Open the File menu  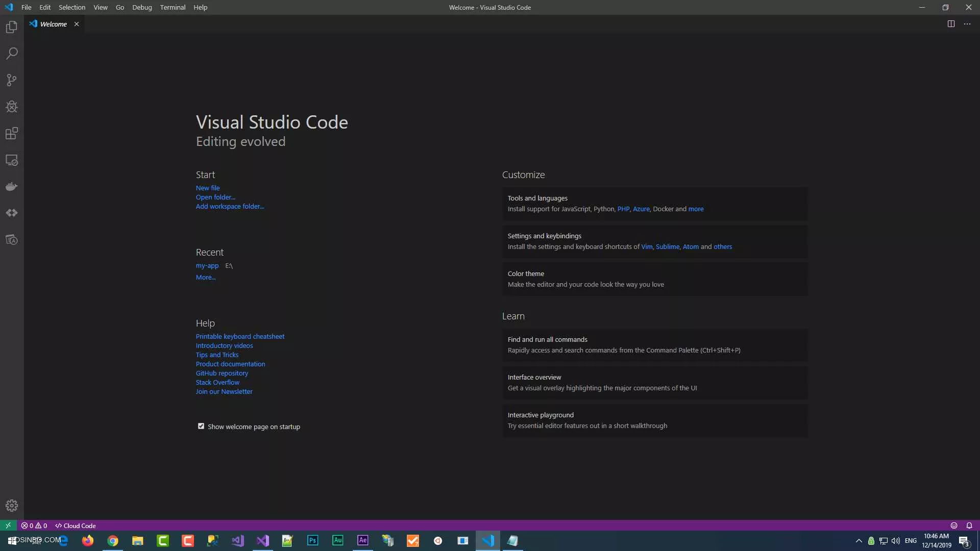(x=27, y=7)
